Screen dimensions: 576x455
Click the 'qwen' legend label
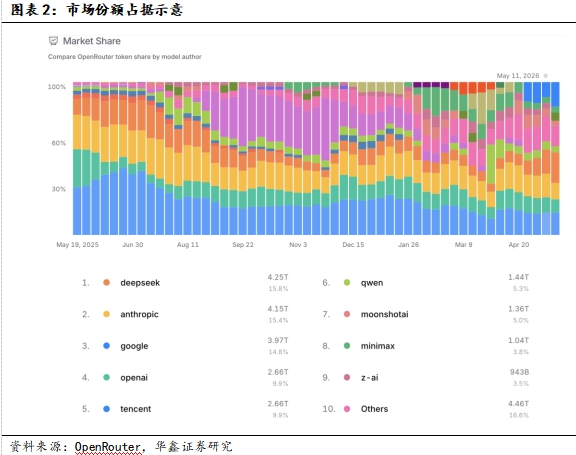(372, 283)
